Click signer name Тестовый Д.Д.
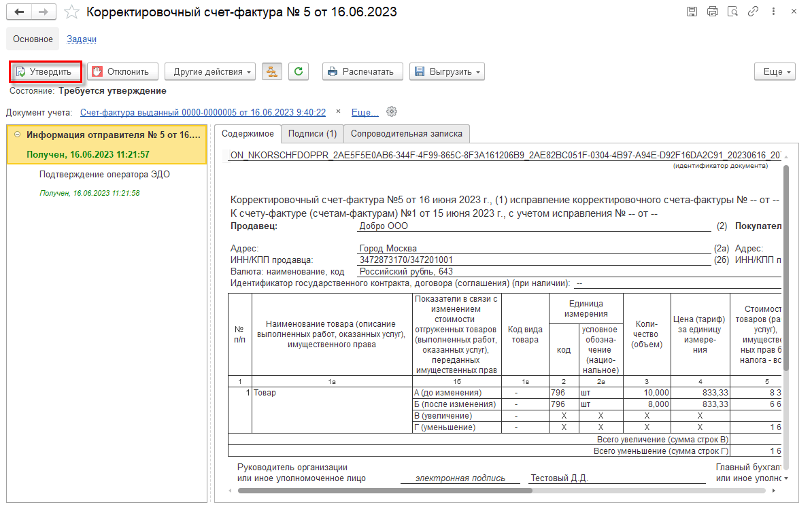The height and width of the screenshot is (511, 812). [x=559, y=478]
